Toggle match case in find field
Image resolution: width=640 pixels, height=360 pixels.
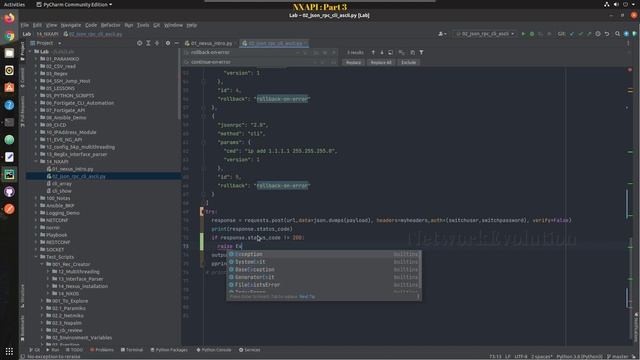click(316, 53)
